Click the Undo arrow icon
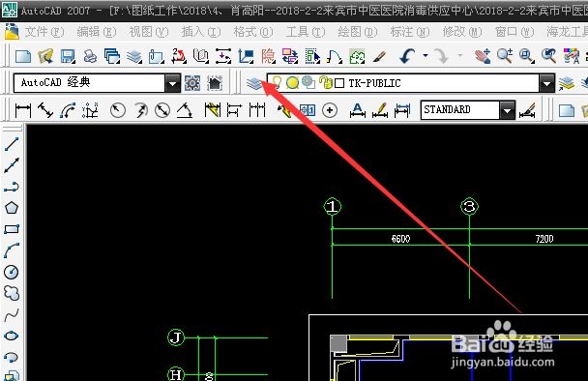Image resolution: width=588 pixels, height=381 pixels. click(407, 56)
